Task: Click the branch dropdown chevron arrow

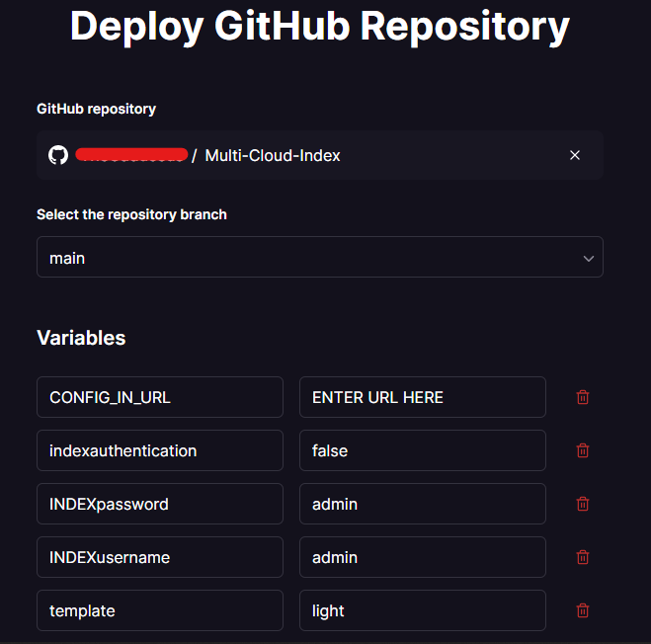Action: pyautogui.click(x=589, y=258)
